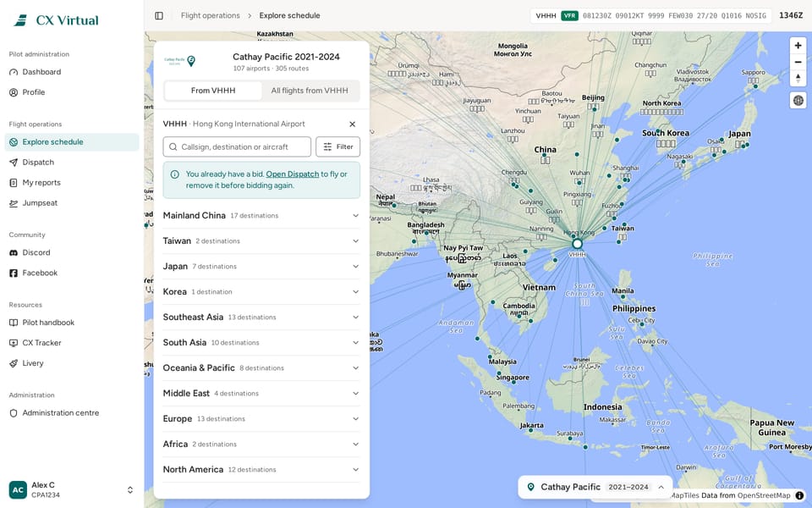Select Explore schedule in the sidebar
Viewport: 812px width, 508px height.
click(72, 142)
